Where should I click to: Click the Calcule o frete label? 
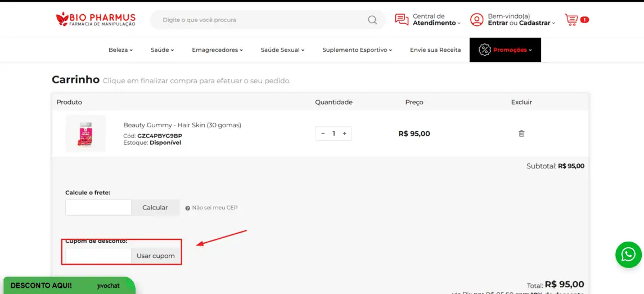point(88,192)
